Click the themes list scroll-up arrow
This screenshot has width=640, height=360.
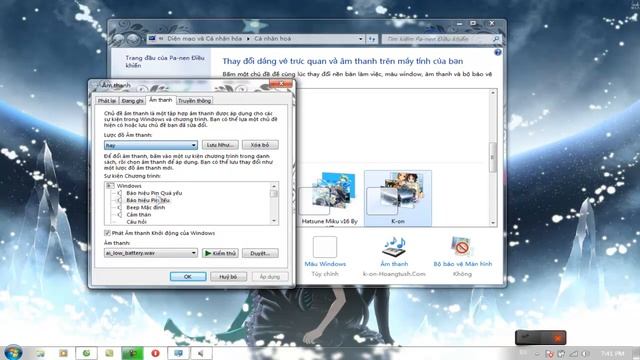coord(493,93)
